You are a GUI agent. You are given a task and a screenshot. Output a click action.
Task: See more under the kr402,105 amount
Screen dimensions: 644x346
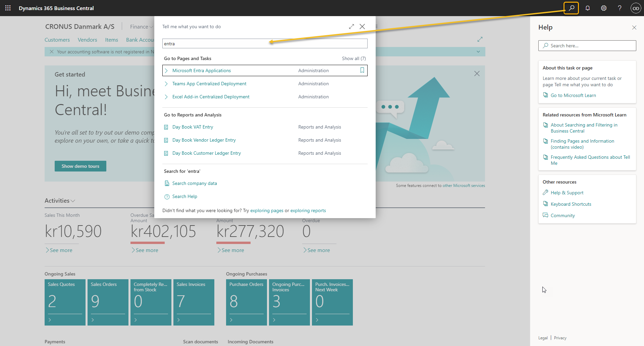[145, 250]
